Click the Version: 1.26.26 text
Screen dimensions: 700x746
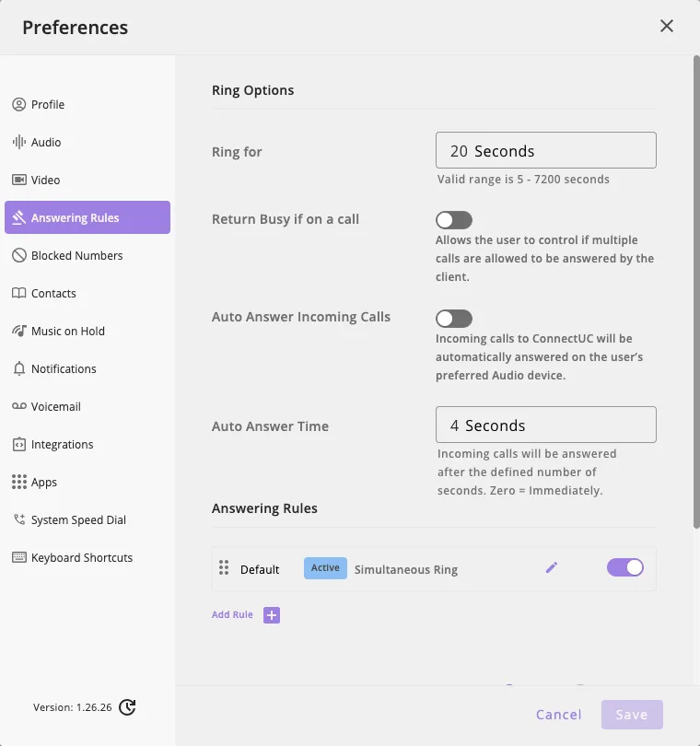pos(73,707)
